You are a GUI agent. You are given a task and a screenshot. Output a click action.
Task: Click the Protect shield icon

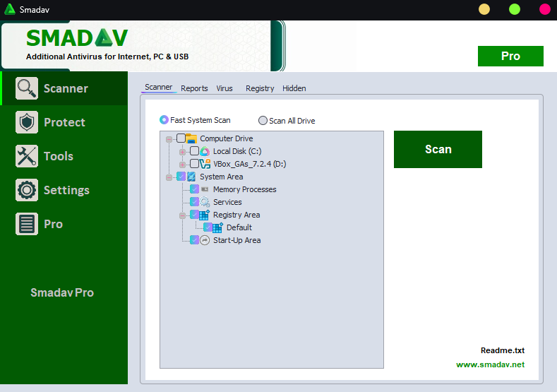click(x=27, y=122)
